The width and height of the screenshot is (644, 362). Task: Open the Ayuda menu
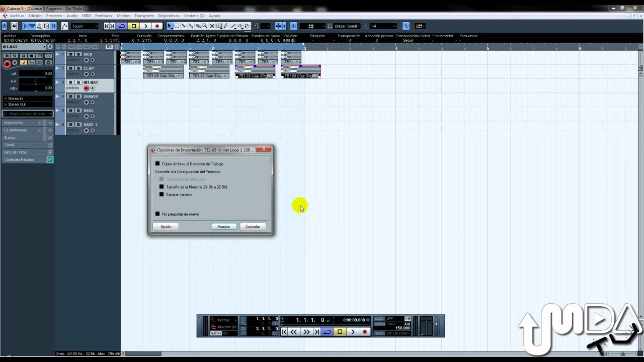214,16
